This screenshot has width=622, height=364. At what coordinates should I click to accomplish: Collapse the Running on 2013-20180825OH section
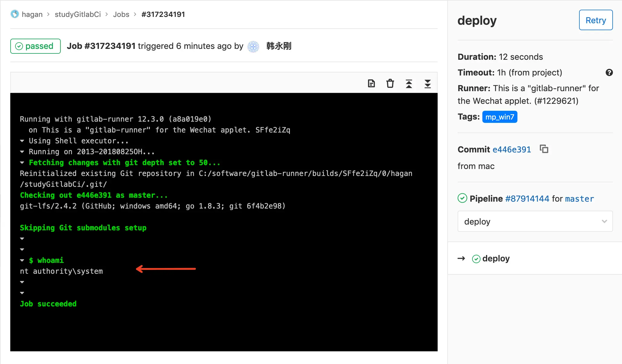coord(22,152)
